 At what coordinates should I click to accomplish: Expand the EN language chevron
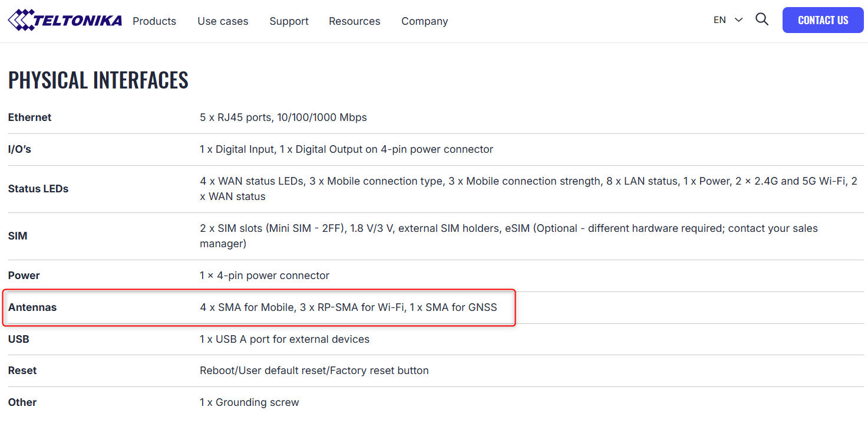point(738,20)
